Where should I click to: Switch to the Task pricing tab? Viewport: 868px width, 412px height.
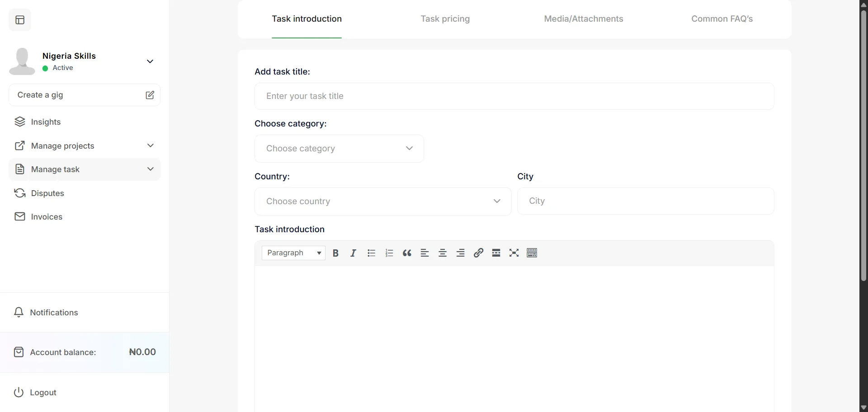point(445,19)
